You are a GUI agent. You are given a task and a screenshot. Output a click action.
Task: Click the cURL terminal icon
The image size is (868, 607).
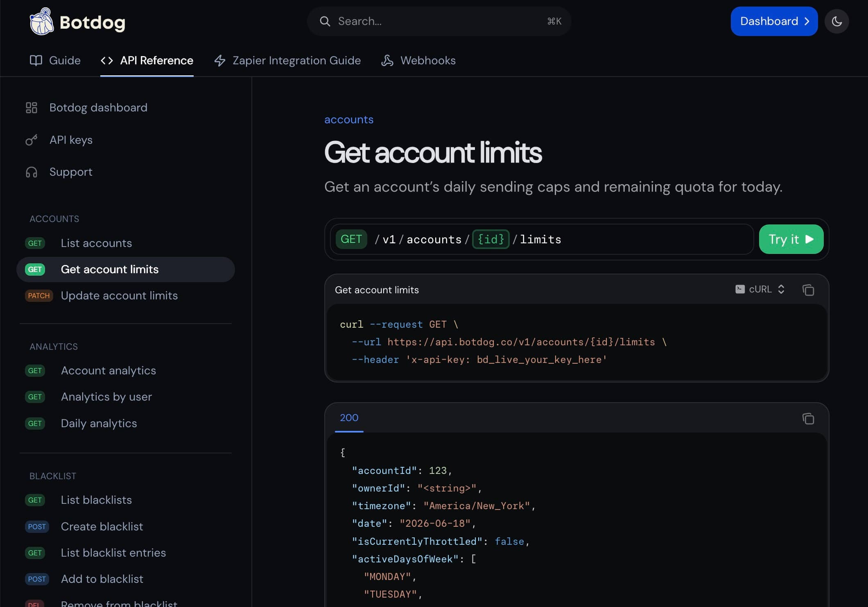pos(740,289)
